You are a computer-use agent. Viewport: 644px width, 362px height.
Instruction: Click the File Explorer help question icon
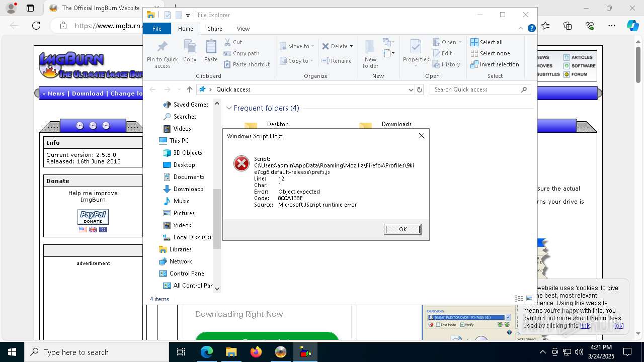531,29
